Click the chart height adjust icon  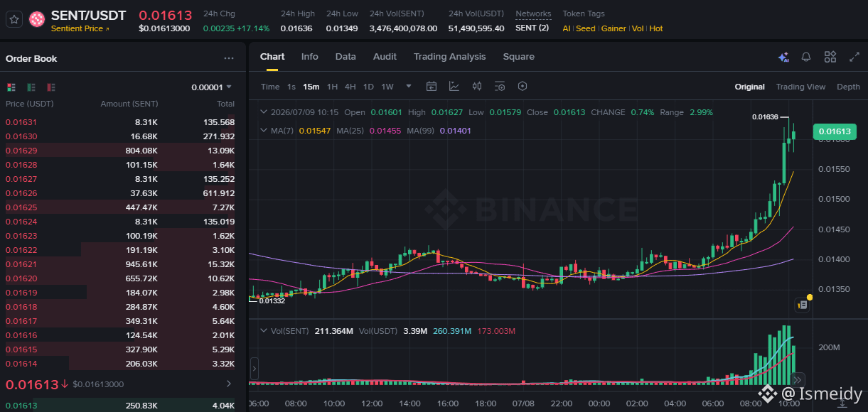[842, 403]
